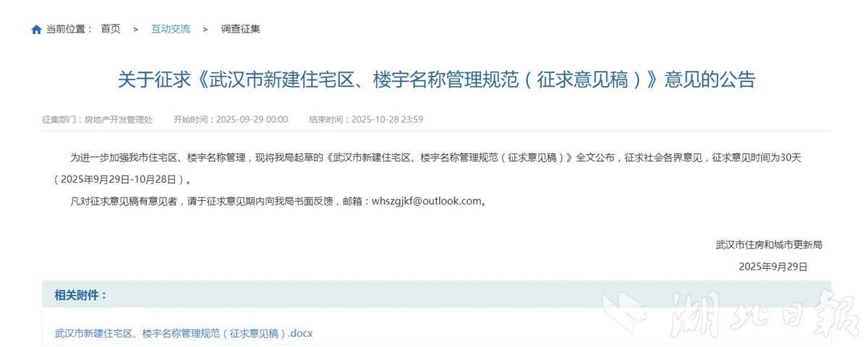Click the separator arrow after 首页
The width and height of the screenshot is (868, 347).
135,29
